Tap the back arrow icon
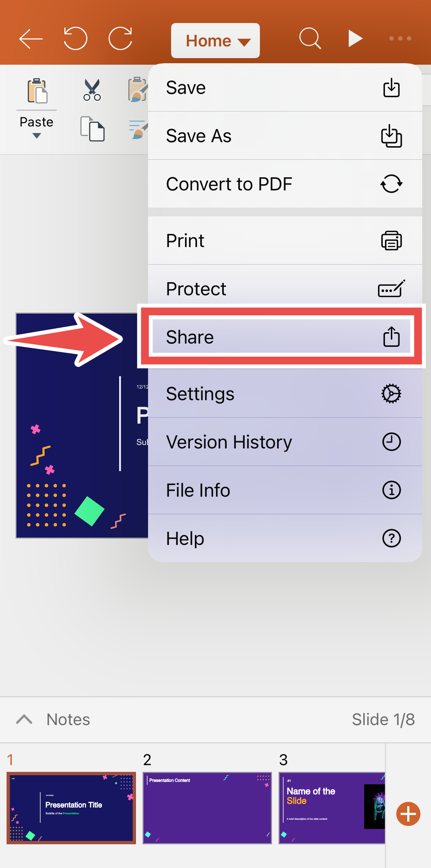Screen dimensions: 431x868 [31, 38]
